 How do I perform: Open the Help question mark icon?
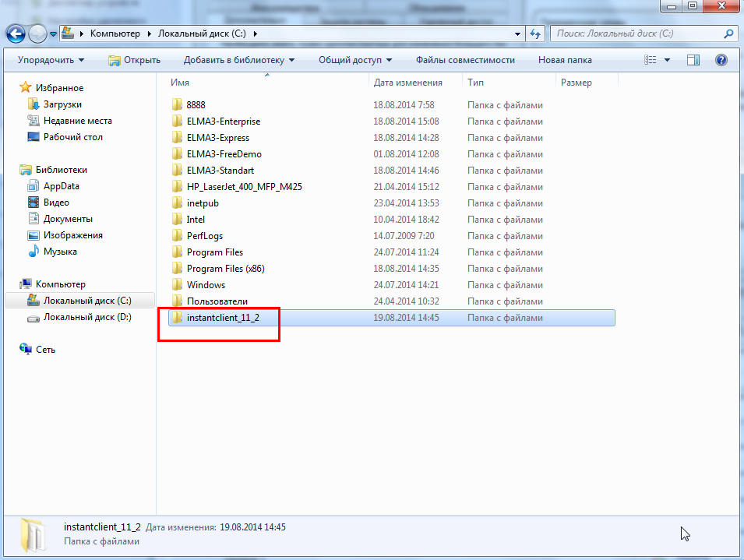721,60
